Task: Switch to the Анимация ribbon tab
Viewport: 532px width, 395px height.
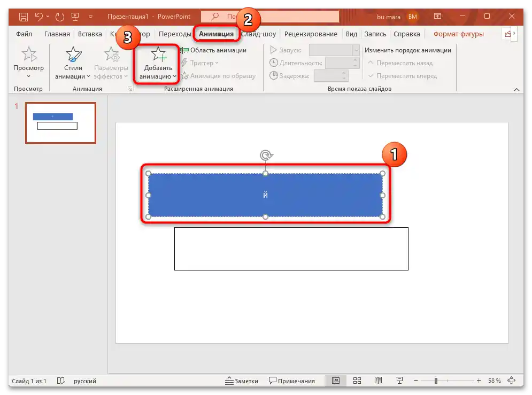Action: click(x=216, y=33)
